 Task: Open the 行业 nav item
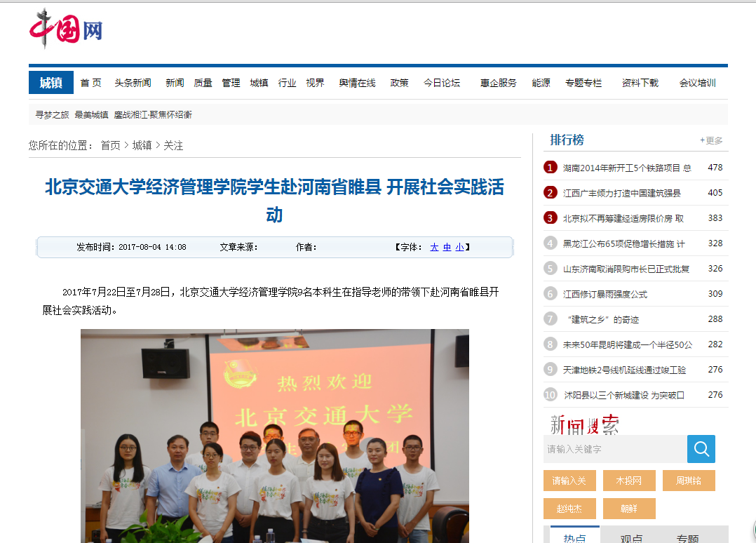tap(287, 83)
